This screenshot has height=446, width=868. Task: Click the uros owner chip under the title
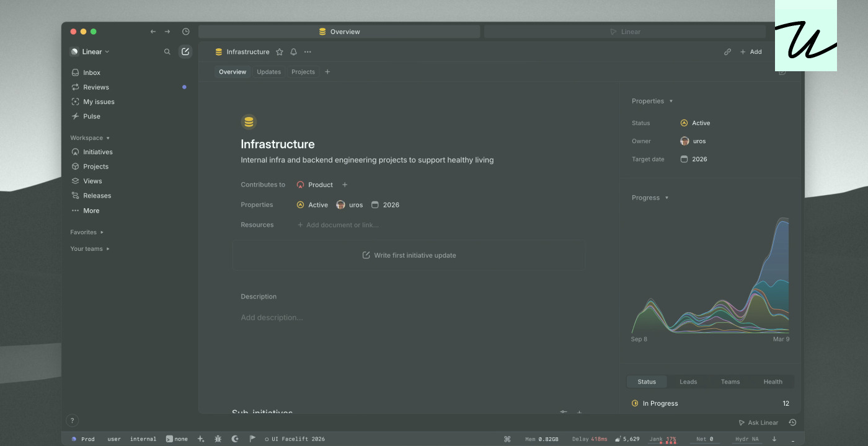350,205
